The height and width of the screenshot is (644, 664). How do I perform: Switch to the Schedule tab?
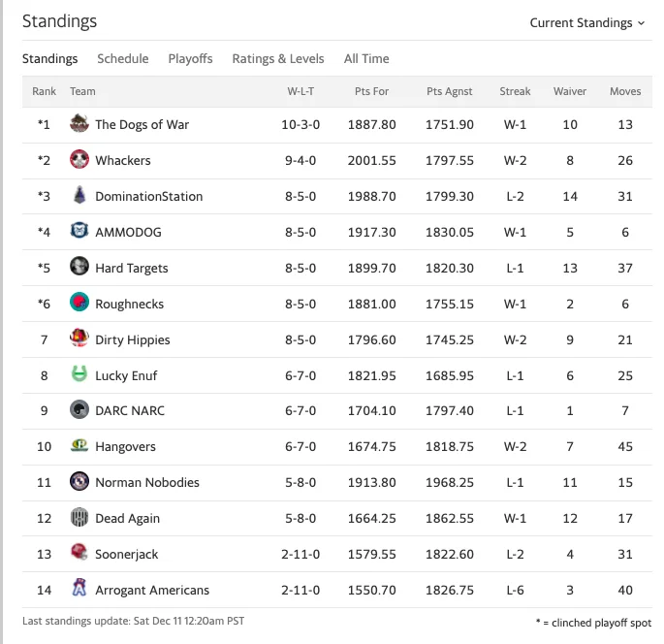(123, 58)
